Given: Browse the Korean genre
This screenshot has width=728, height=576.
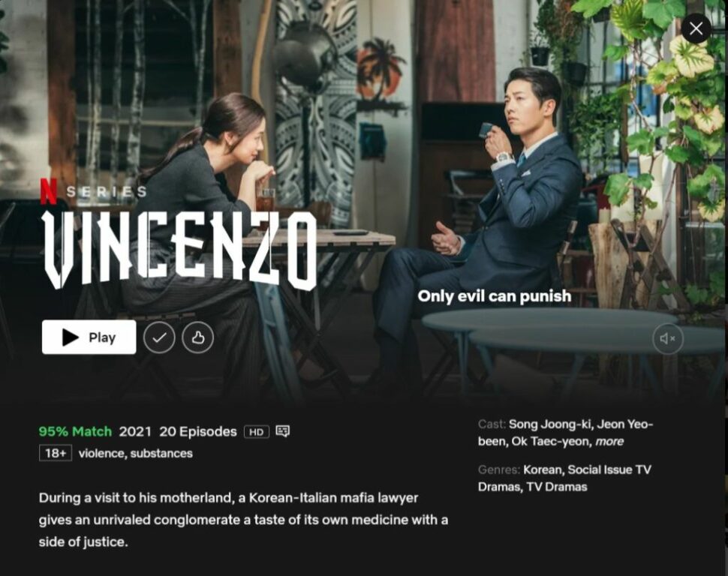Looking at the screenshot, I should point(543,469).
